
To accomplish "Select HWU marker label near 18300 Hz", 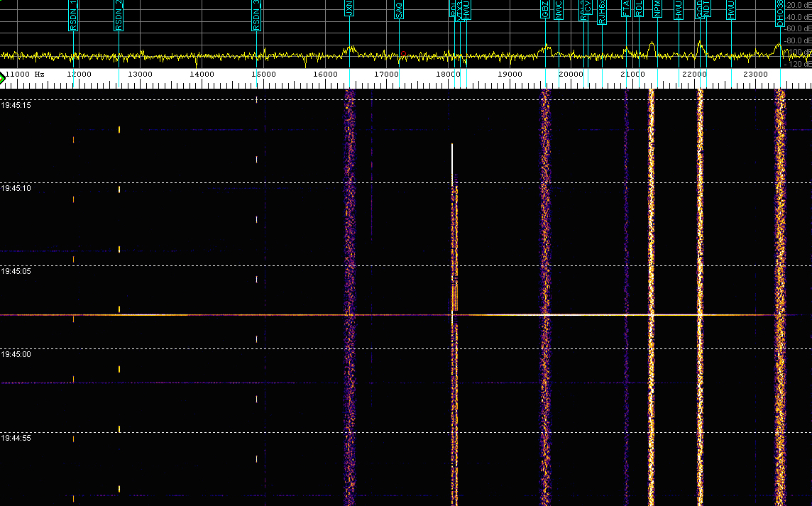I will [x=466, y=10].
